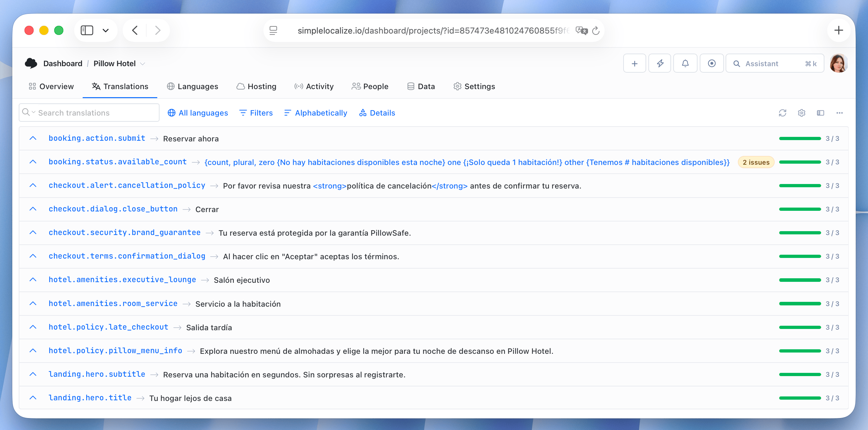Viewport: 868px width, 430px height.
Task: Open the Filters menu
Action: 256,113
